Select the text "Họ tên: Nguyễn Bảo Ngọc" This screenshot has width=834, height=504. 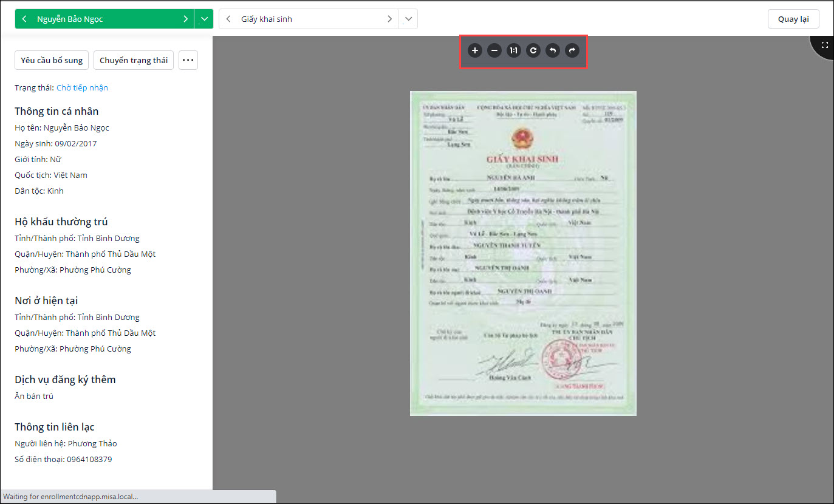pos(62,128)
